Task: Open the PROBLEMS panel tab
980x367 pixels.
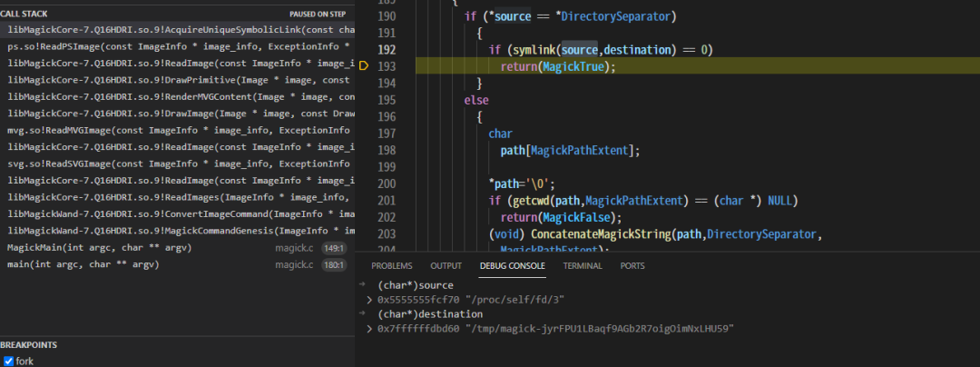Action: click(x=392, y=266)
